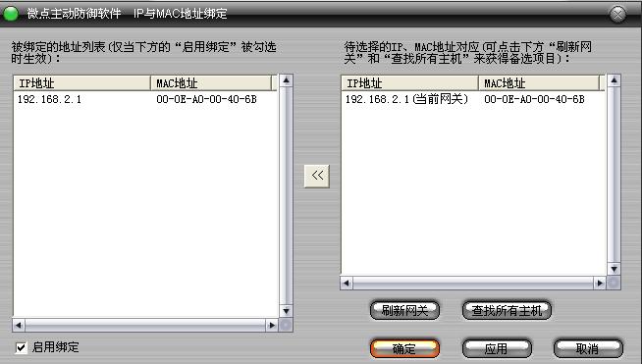Click MAC 00-0E-A0-00-40-6B in candidate list

[x=534, y=99]
